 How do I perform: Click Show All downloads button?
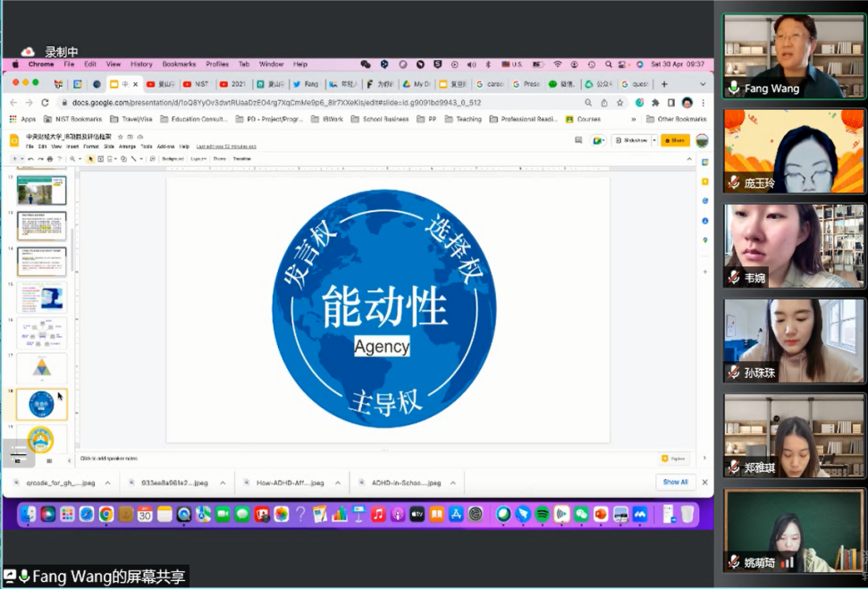pyautogui.click(x=675, y=482)
